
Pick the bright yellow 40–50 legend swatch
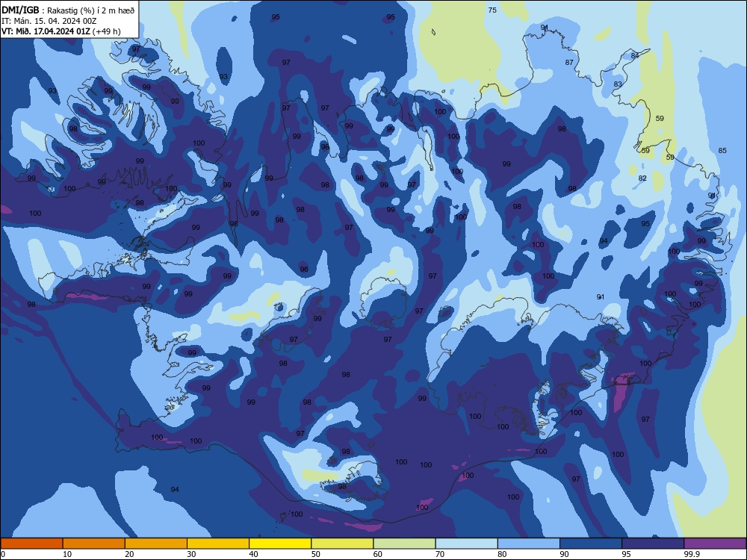(280, 544)
